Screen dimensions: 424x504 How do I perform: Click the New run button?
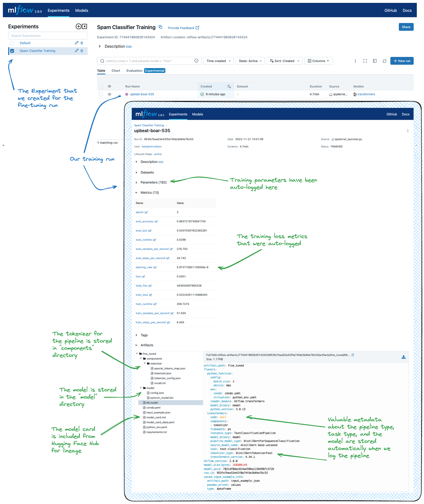coord(402,61)
